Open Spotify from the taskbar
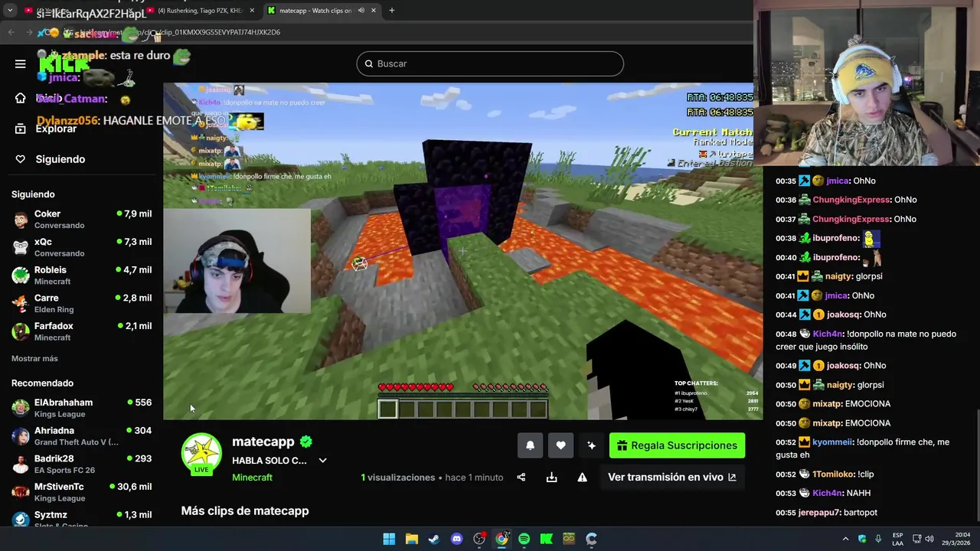 pos(524,539)
